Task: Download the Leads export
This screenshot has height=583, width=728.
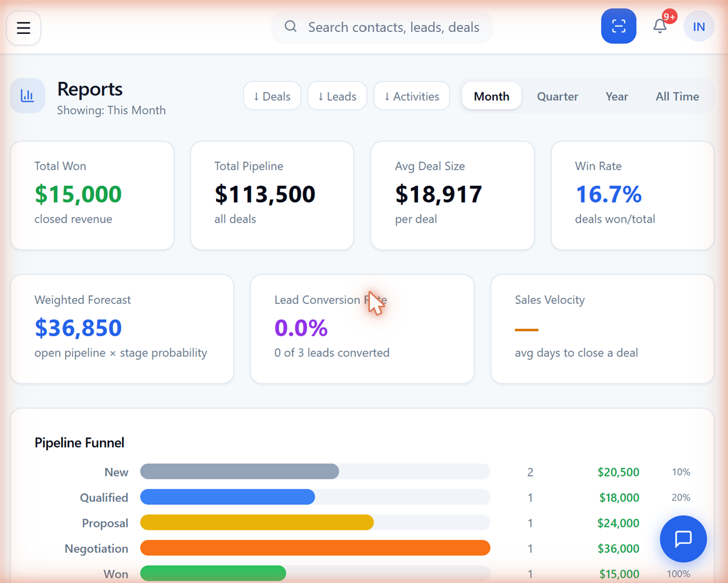Action: click(337, 96)
